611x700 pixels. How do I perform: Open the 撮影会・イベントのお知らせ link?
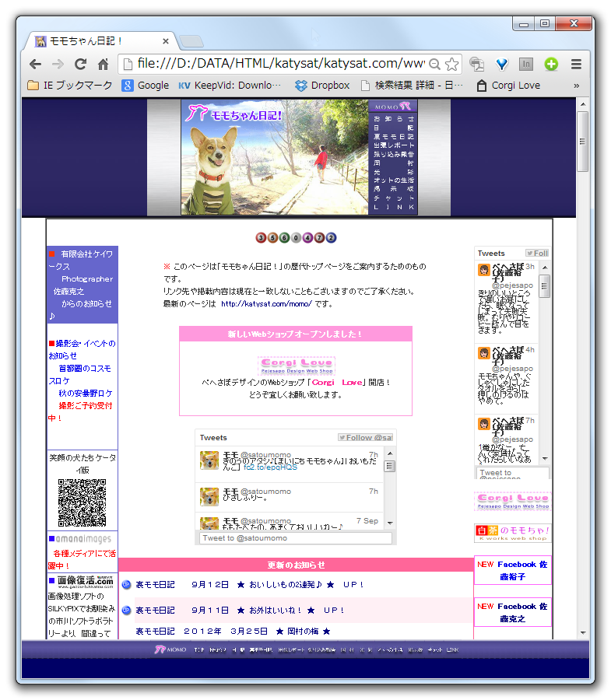[83, 349]
